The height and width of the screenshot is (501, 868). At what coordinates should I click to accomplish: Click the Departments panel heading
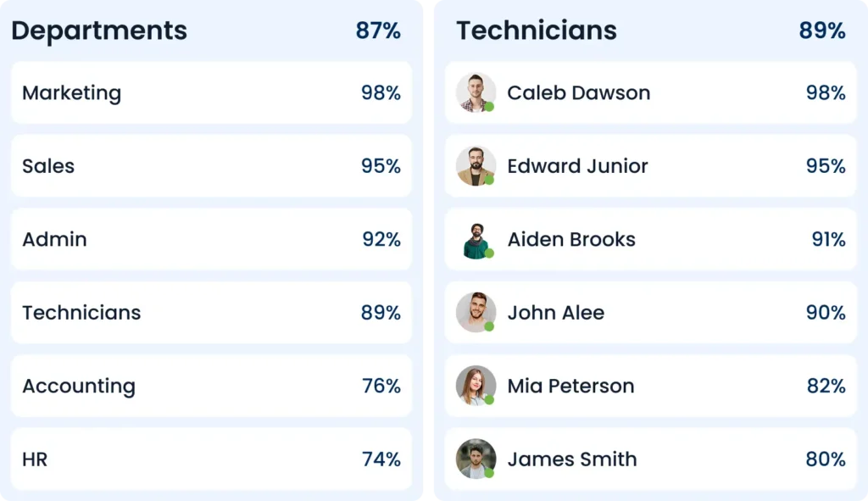pyautogui.click(x=99, y=31)
